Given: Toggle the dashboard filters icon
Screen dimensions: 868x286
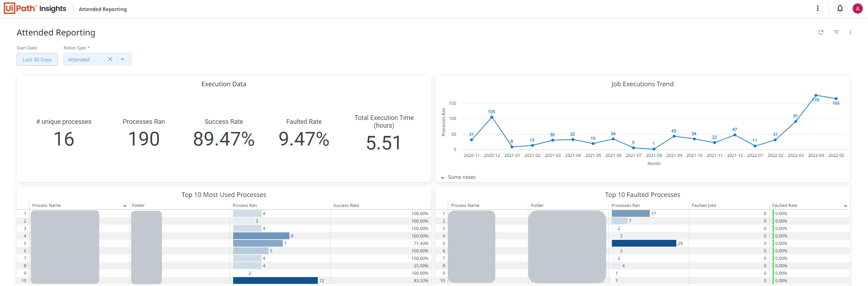Looking at the screenshot, I should (x=836, y=32).
